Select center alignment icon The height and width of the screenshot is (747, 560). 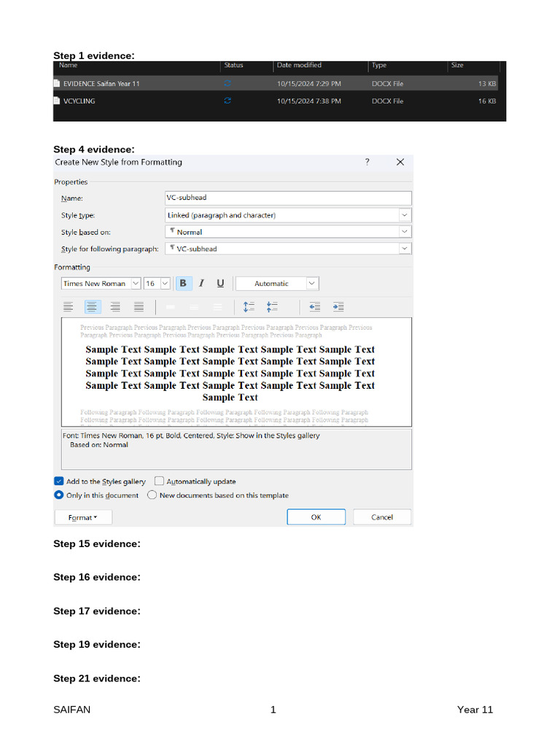(92, 307)
